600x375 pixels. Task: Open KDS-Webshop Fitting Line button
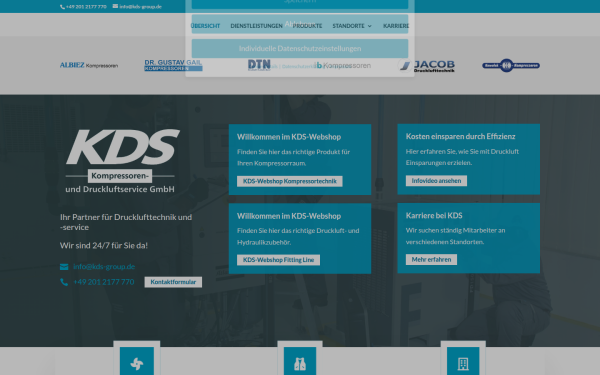coord(278,260)
